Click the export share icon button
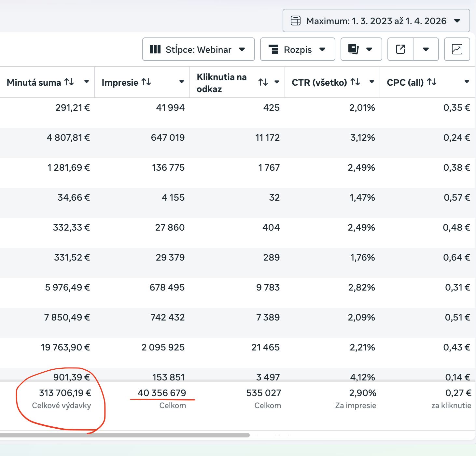Viewport: 476px width, 456px height. coord(400,50)
